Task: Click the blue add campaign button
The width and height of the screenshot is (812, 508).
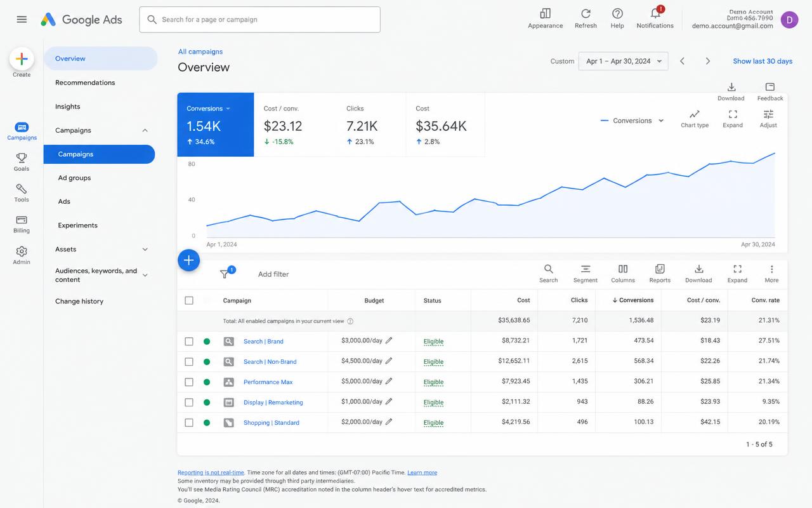Action: (189, 260)
